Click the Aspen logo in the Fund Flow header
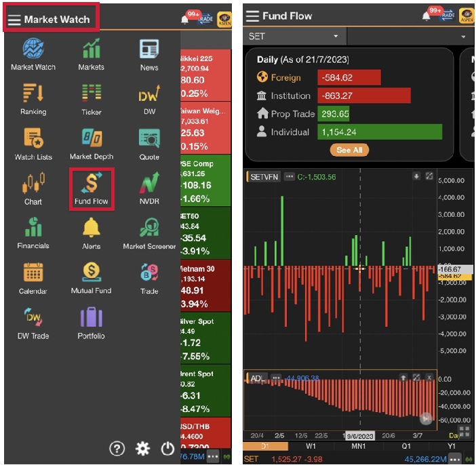 point(467,16)
